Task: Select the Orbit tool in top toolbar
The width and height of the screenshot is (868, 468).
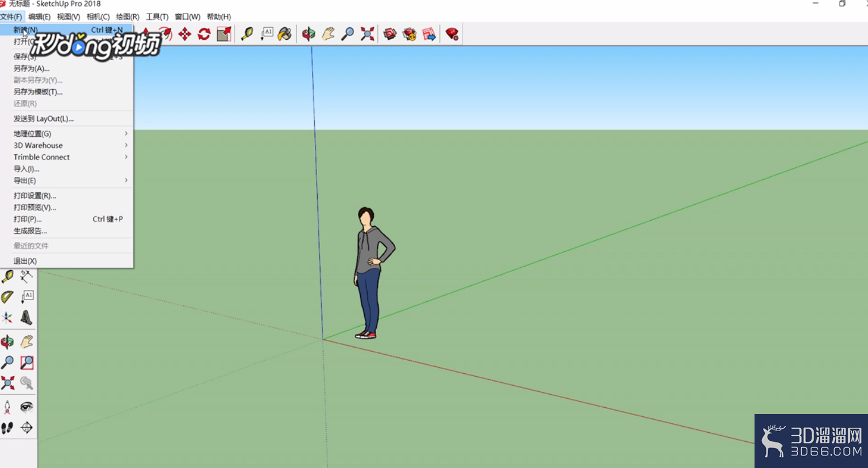Action: (x=309, y=34)
